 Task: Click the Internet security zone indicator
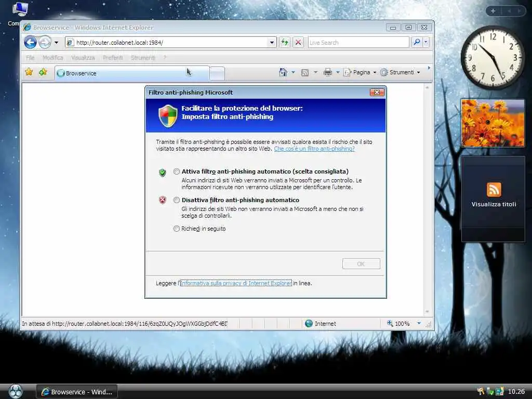[321, 324]
